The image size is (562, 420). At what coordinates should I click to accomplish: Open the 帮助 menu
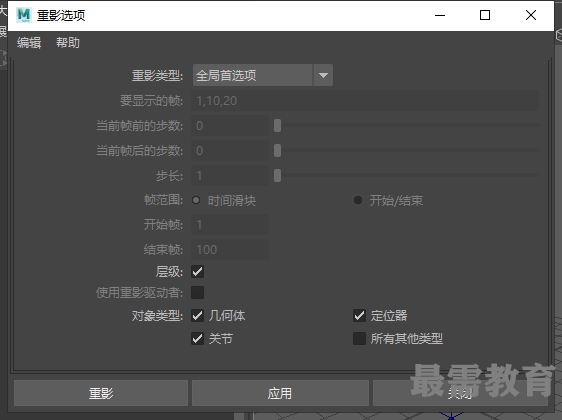(x=68, y=43)
